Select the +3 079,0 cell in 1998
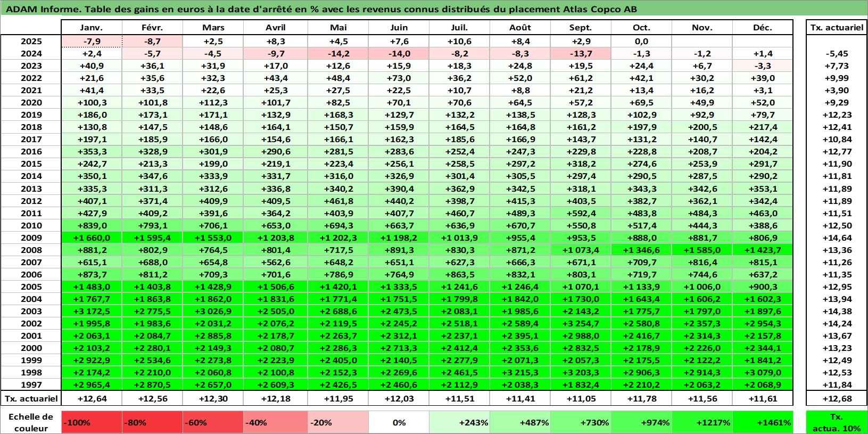The height and width of the screenshot is (434, 868). pos(763,372)
